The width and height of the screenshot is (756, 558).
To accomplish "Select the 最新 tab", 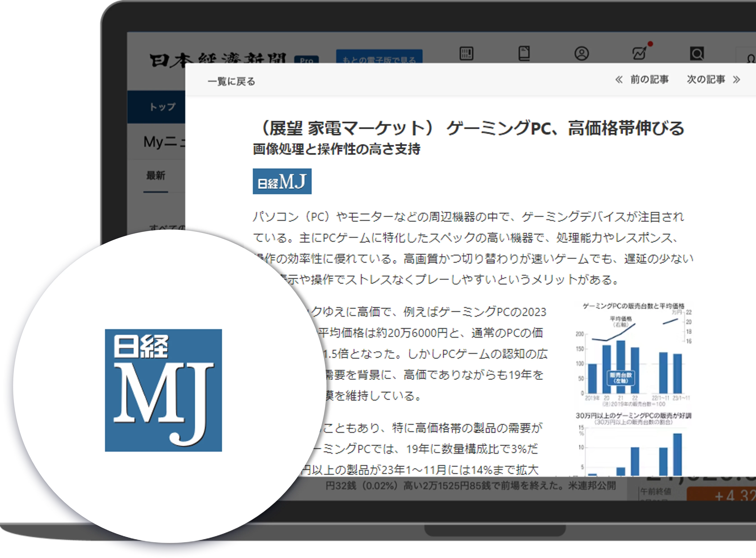I will (x=155, y=176).
